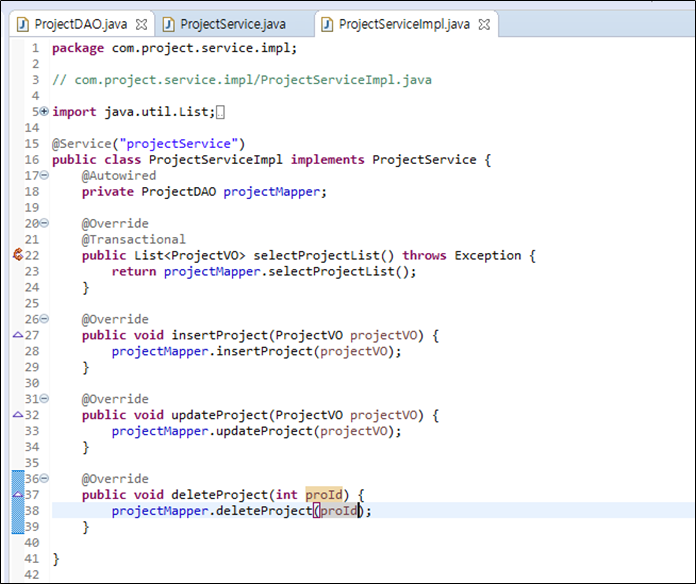This screenshot has height=584, width=696.
Task: Close the ProjectDAO.java tab
Action: [x=142, y=24]
